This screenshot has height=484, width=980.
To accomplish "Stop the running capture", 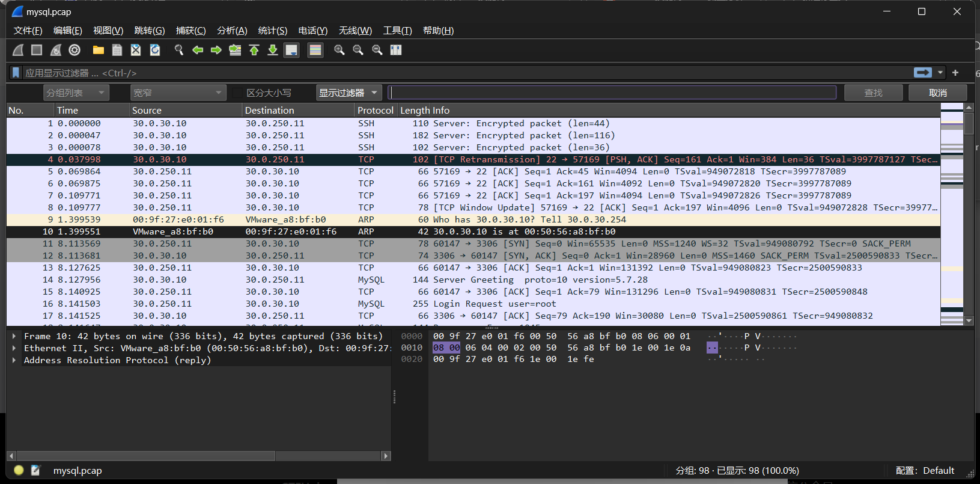I will (x=37, y=50).
